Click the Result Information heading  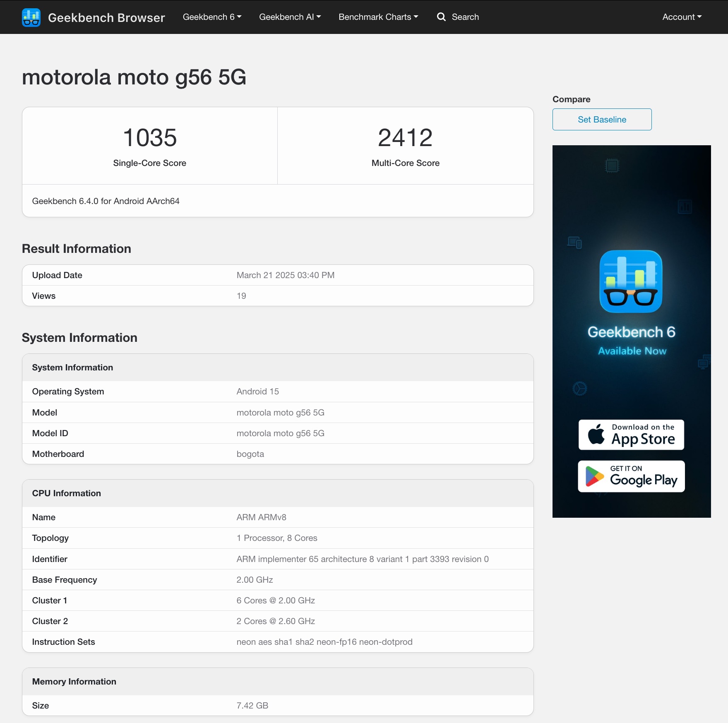(x=77, y=249)
